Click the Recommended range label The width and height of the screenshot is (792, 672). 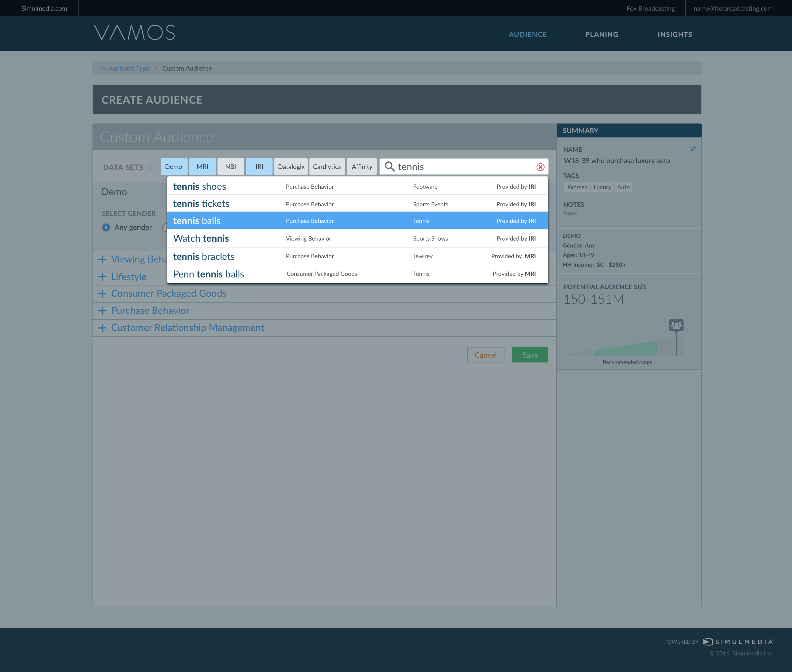(x=627, y=362)
